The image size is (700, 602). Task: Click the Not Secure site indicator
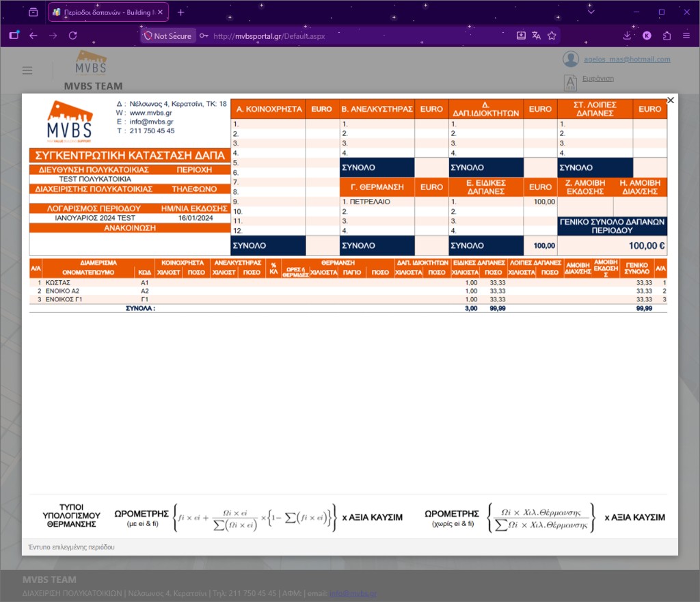coord(168,36)
